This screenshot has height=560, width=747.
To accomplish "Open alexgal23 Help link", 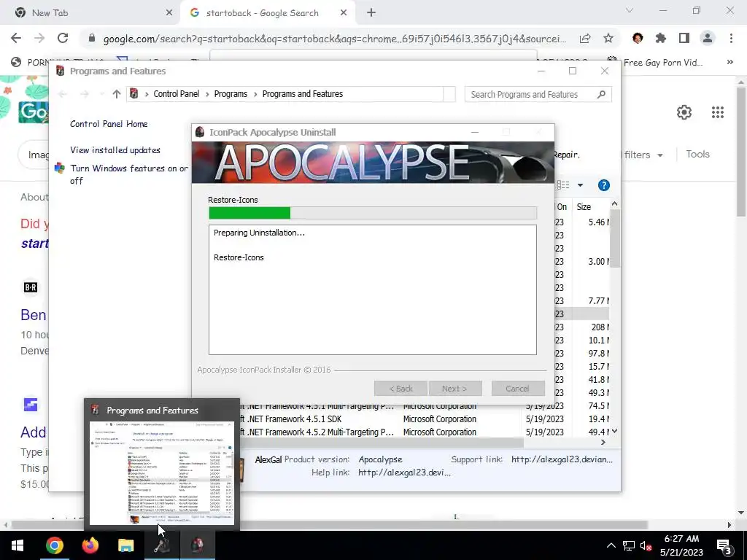I will pos(404,472).
